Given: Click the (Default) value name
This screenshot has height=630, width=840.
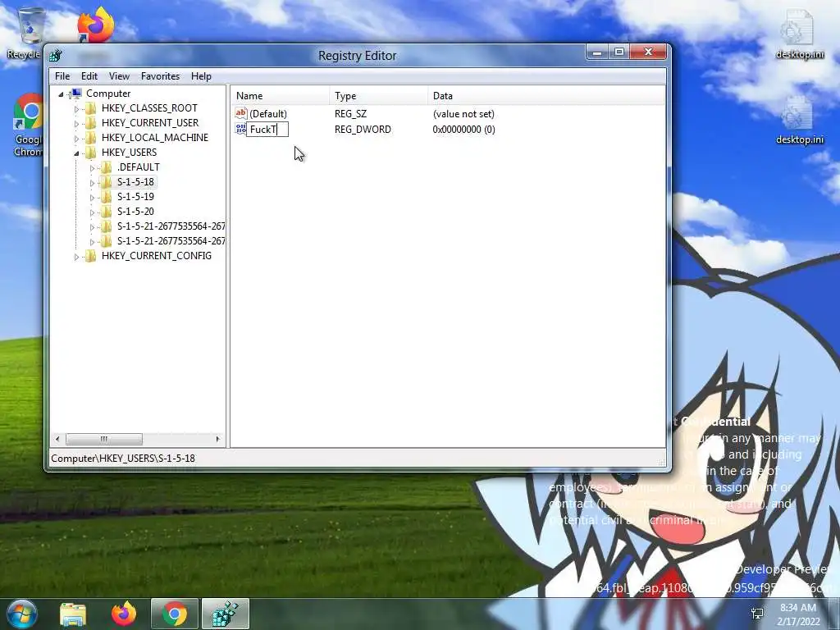Looking at the screenshot, I should 268,113.
